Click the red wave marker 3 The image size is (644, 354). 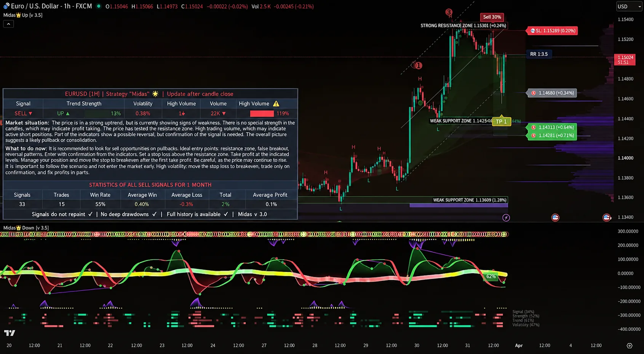[x=449, y=12]
